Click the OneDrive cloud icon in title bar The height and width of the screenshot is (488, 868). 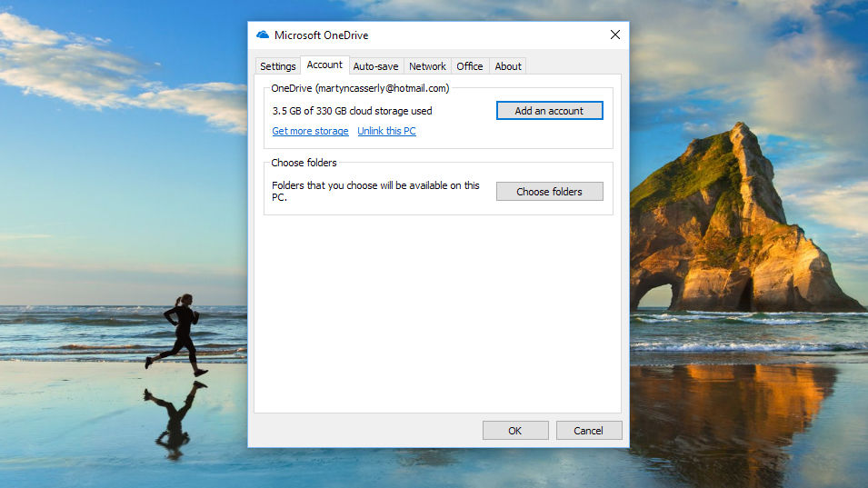263,35
